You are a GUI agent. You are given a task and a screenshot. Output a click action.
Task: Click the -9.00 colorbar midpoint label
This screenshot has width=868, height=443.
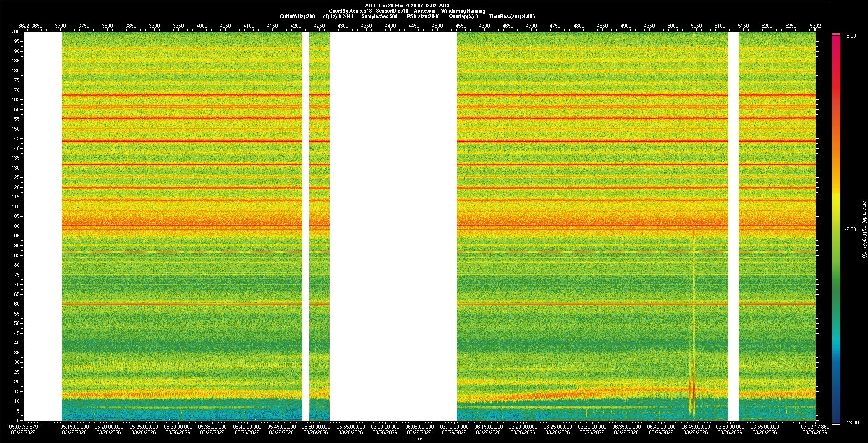coord(850,230)
